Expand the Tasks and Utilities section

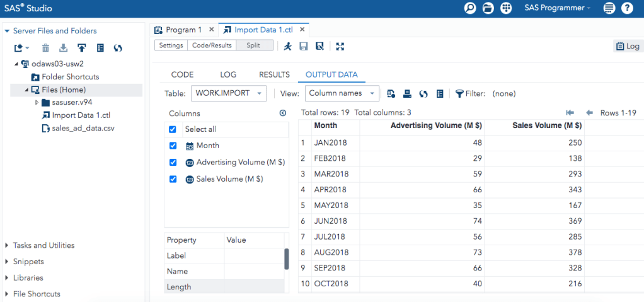(43, 245)
